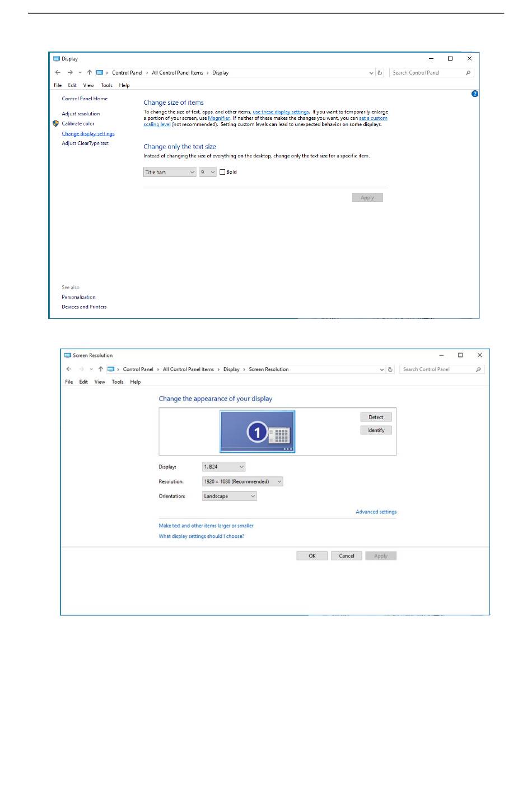
Task: Open recent locations chevron in Display window
Action: 80,72
